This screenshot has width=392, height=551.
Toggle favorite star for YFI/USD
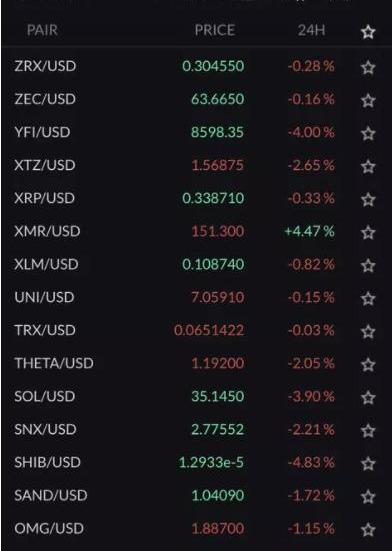tap(368, 133)
